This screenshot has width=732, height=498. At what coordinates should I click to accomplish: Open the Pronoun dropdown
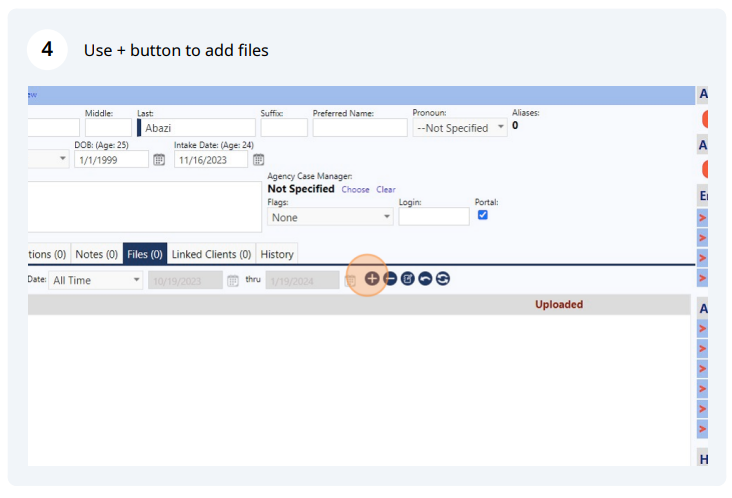460,128
